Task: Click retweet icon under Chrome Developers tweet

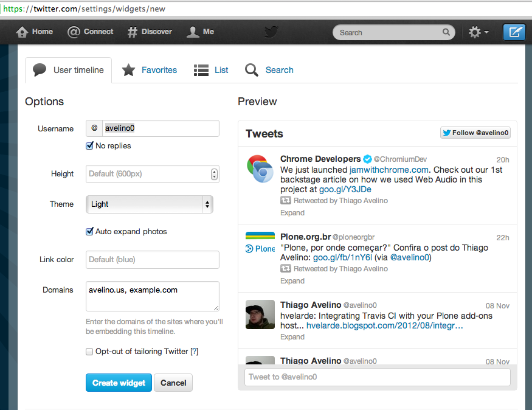Action: pos(286,201)
